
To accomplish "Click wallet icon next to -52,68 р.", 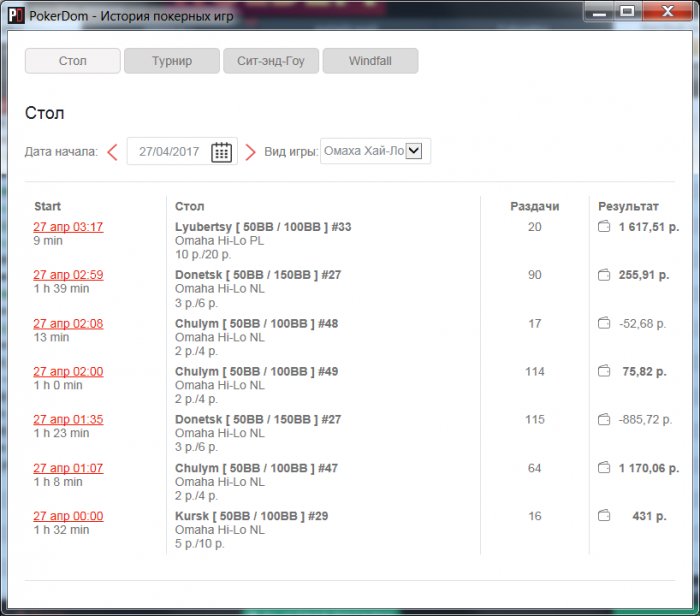I will click(x=604, y=323).
